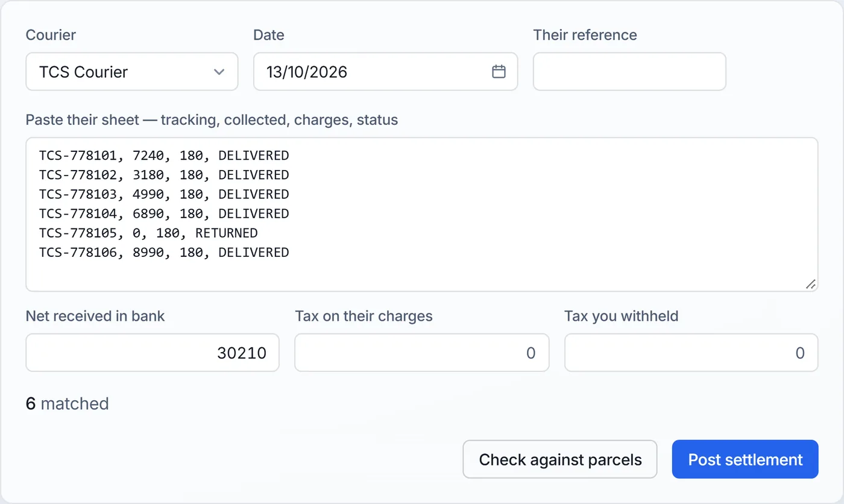The width and height of the screenshot is (844, 504).
Task: Click the line for TCS-778104
Action: coord(164,213)
